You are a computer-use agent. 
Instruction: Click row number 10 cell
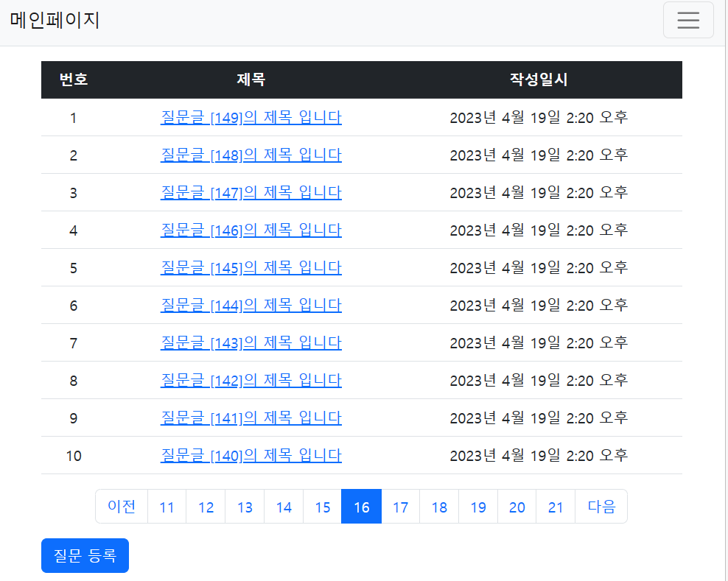pos(74,456)
